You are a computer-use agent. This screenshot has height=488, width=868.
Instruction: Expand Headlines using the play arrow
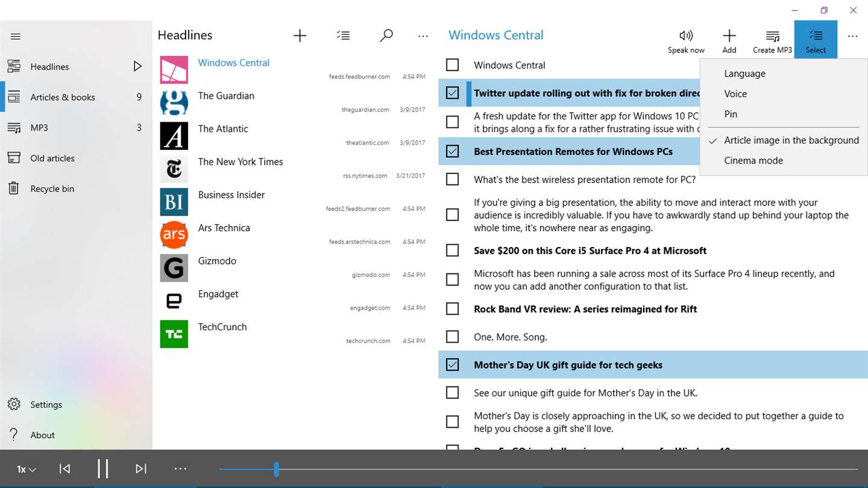coord(137,66)
